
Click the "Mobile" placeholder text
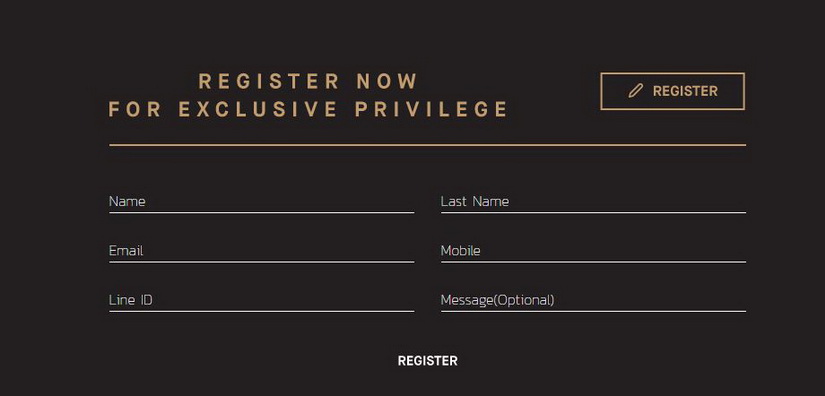click(460, 251)
